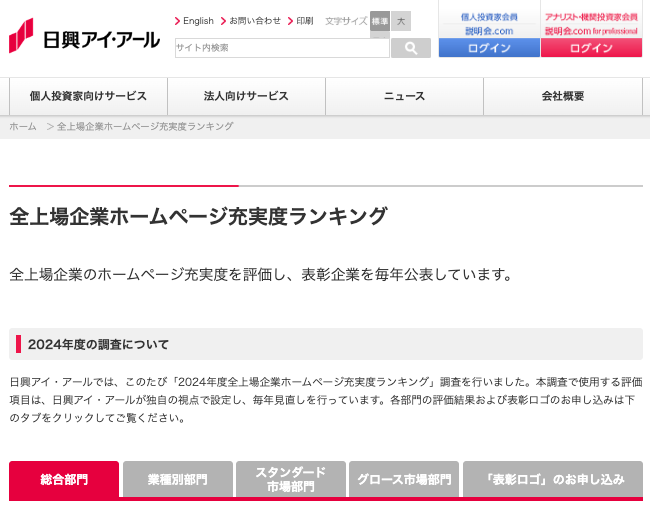650x510 pixels.
Task: Select the 総合部門 tab
Action: click(64, 479)
